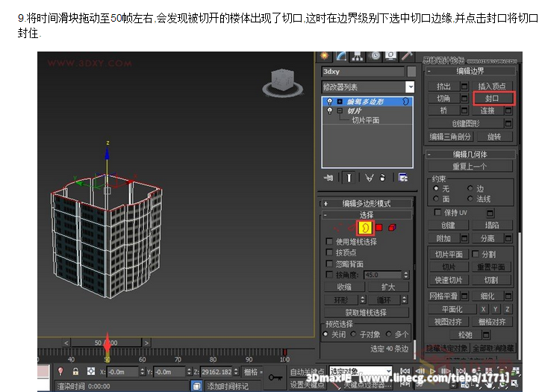Click the 封口 cap button

coord(493,99)
